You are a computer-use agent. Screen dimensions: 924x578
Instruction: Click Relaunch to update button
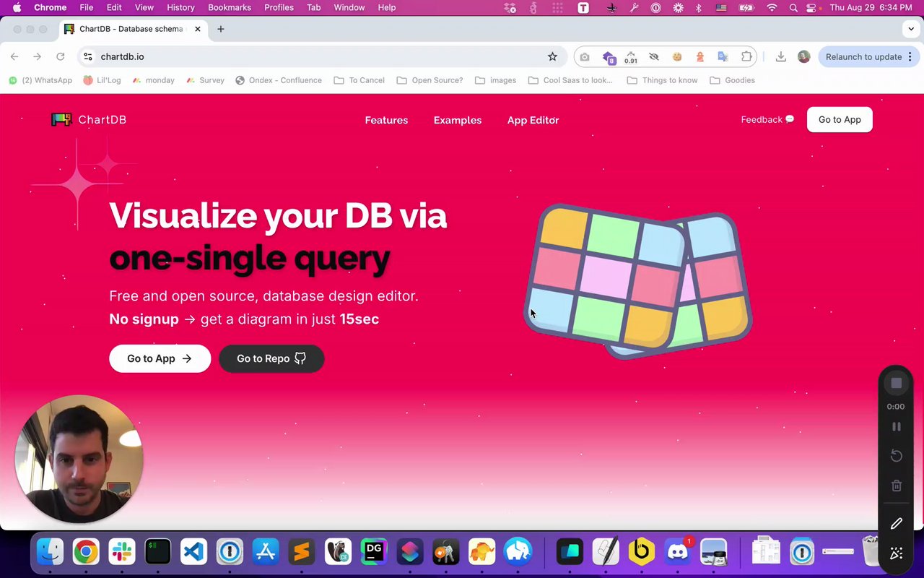(869, 56)
